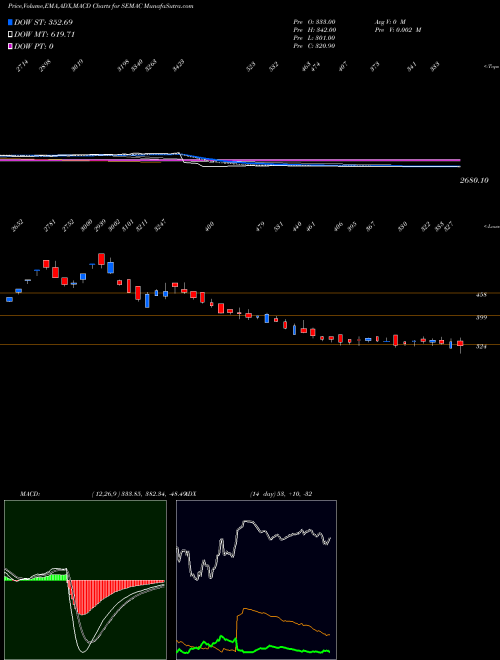Select the 'DOW PT: 0' legend label
The image size is (500, 660).
coord(33,46)
